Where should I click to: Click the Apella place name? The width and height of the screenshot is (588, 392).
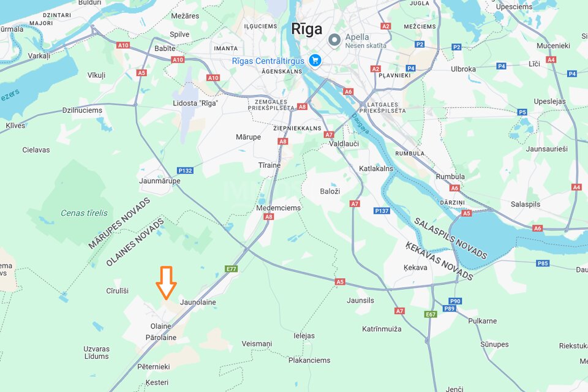(x=357, y=37)
